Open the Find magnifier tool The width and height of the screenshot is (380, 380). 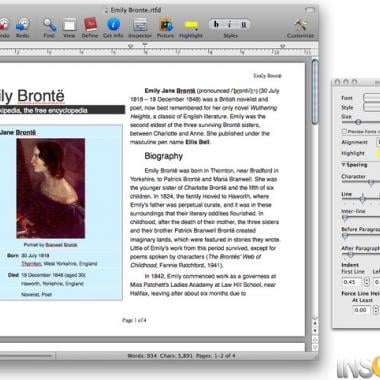pyautogui.click(x=49, y=25)
